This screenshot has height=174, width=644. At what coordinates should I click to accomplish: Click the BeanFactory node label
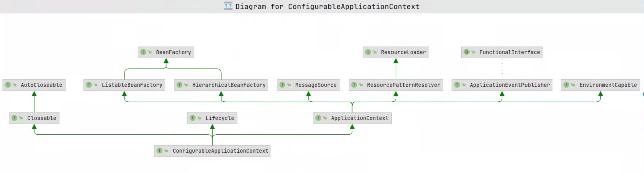pos(173,52)
